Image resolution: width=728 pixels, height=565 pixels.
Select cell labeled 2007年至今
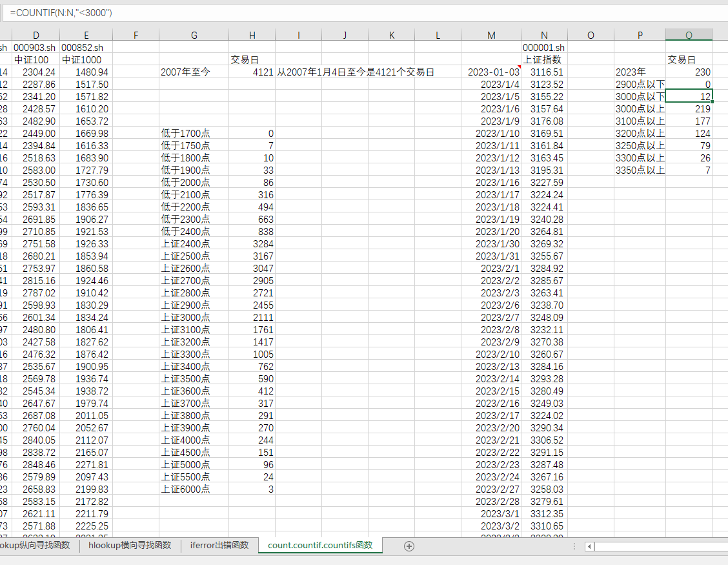(194, 72)
